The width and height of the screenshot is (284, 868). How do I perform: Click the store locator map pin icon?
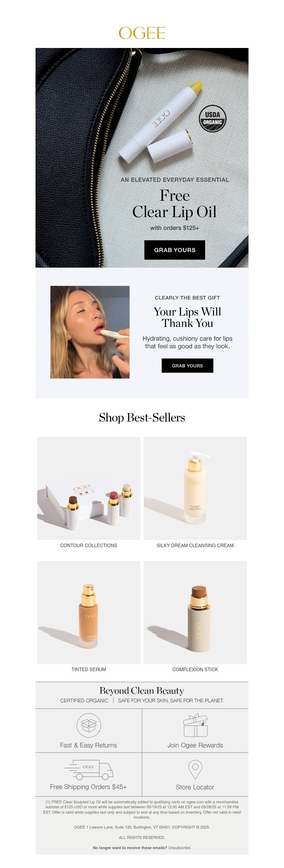(195, 770)
